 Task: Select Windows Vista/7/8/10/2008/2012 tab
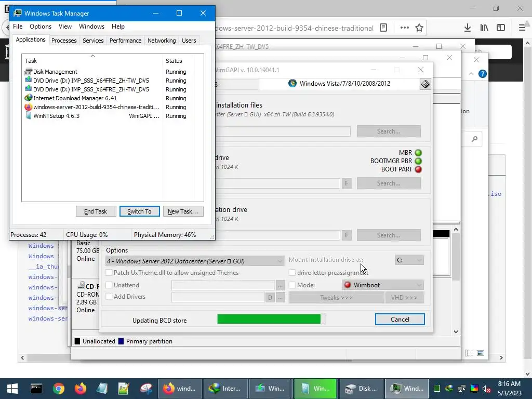pos(339,84)
